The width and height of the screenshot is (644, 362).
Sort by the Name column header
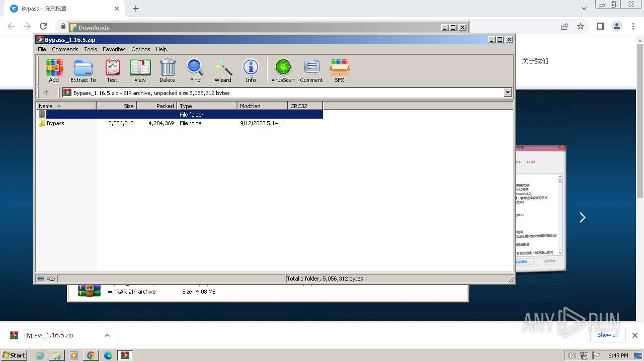66,106
